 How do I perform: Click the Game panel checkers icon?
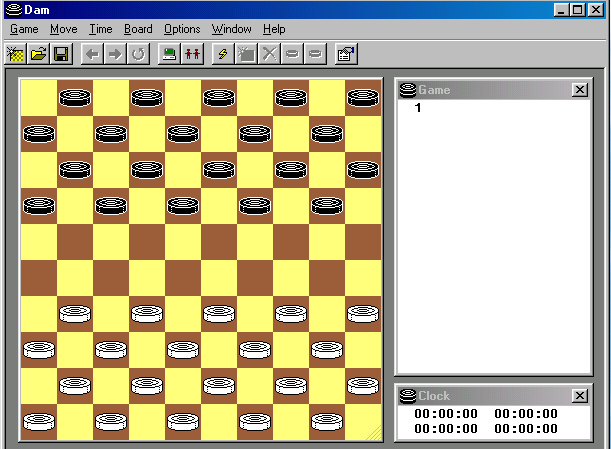click(x=408, y=90)
